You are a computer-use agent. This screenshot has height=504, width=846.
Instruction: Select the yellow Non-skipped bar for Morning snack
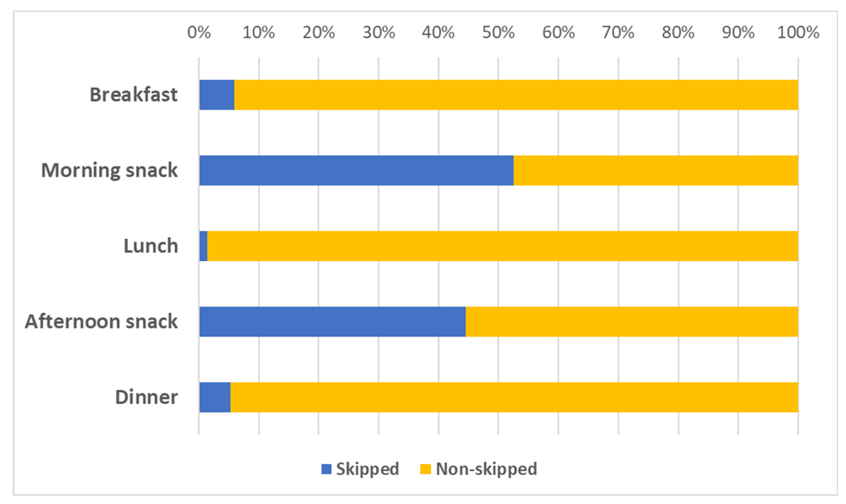click(x=655, y=171)
